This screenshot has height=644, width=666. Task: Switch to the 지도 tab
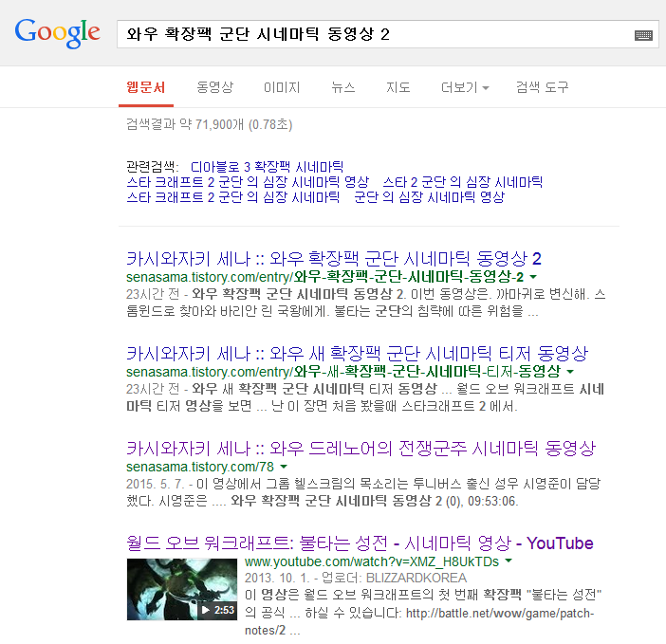(x=398, y=87)
